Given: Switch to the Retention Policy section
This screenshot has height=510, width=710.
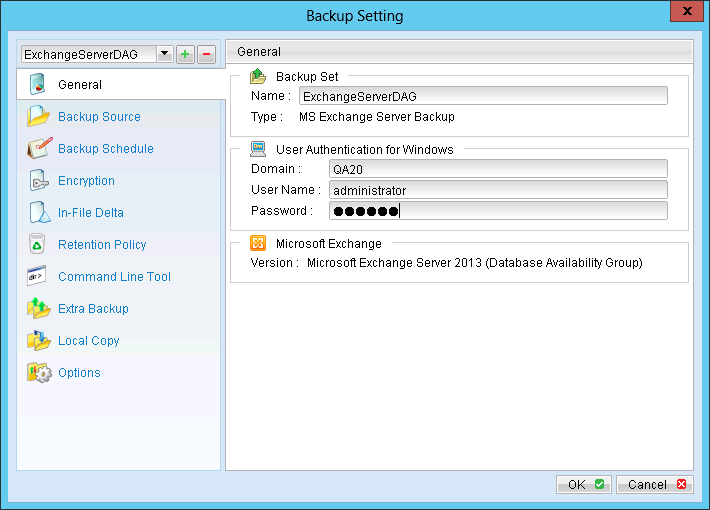Looking at the screenshot, I should coord(102,245).
